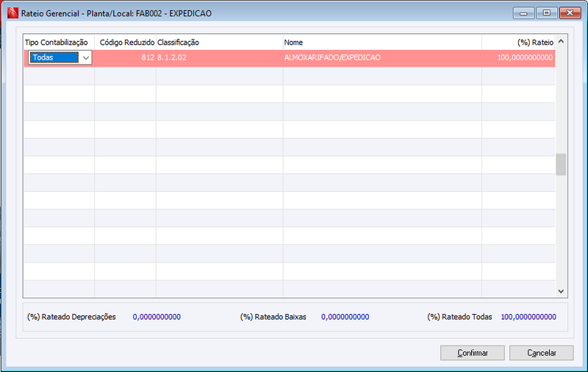Select the cell with code 812
The height and width of the screenshot is (372, 588).
coord(125,58)
